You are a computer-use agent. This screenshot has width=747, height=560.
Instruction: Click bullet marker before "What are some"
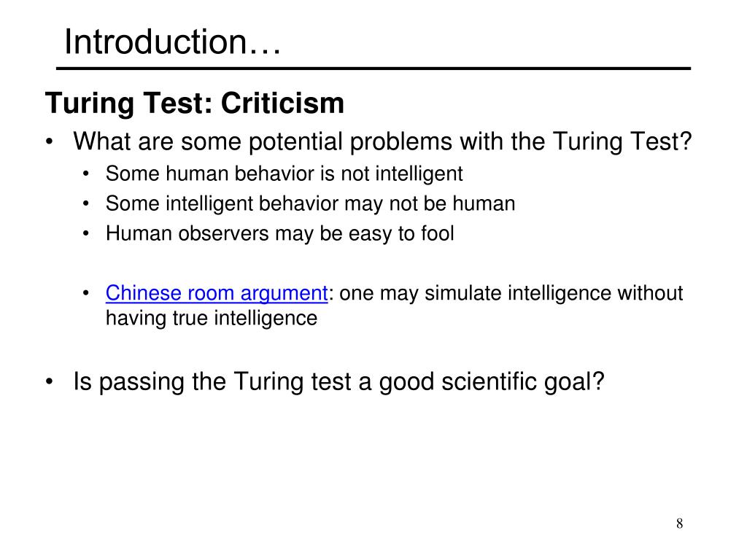(x=50, y=142)
